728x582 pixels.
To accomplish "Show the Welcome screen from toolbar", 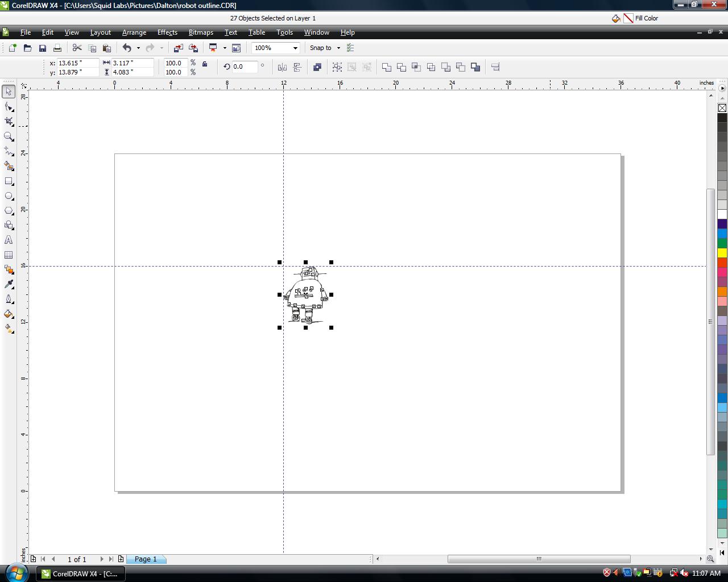I will [x=237, y=48].
